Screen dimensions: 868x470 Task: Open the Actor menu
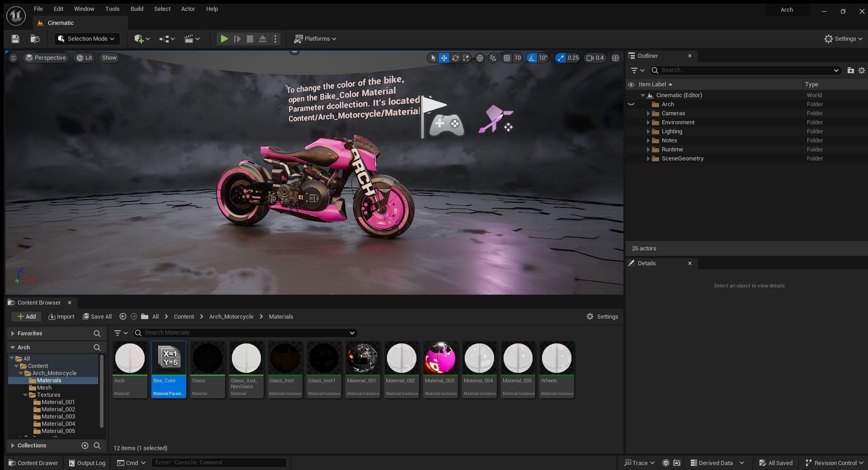(x=188, y=9)
